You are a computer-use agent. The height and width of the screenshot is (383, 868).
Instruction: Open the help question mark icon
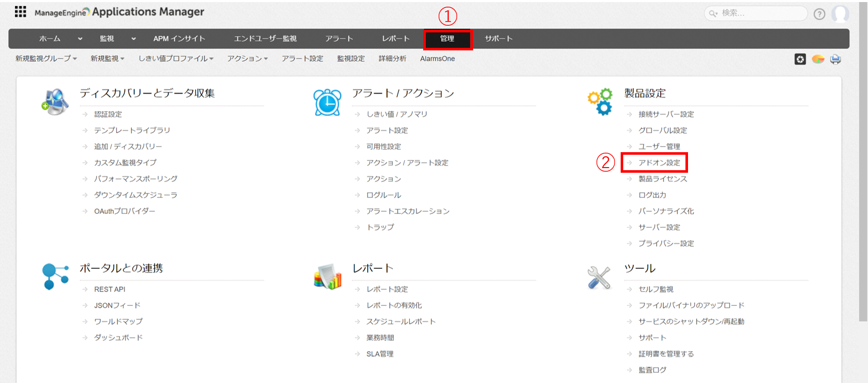[820, 14]
